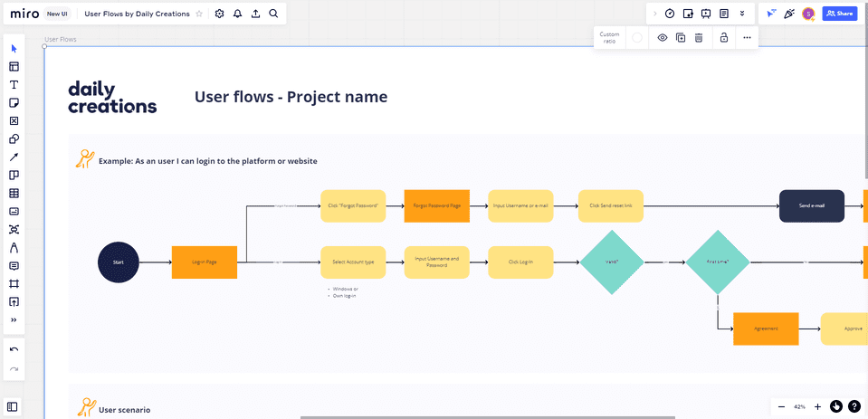Screen dimensions: 868x419
Task: Open the frame's three-dot more menu
Action: coord(747,38)
